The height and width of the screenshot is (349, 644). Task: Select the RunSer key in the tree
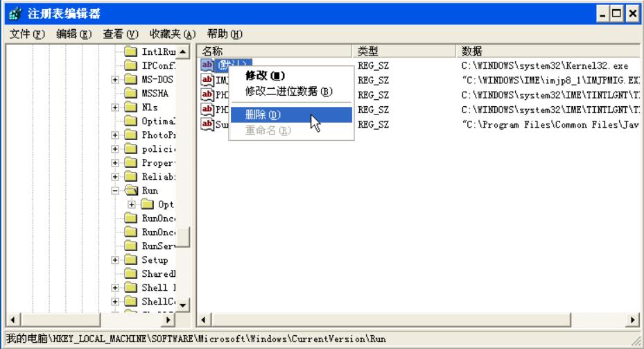[x=158, y=246]
